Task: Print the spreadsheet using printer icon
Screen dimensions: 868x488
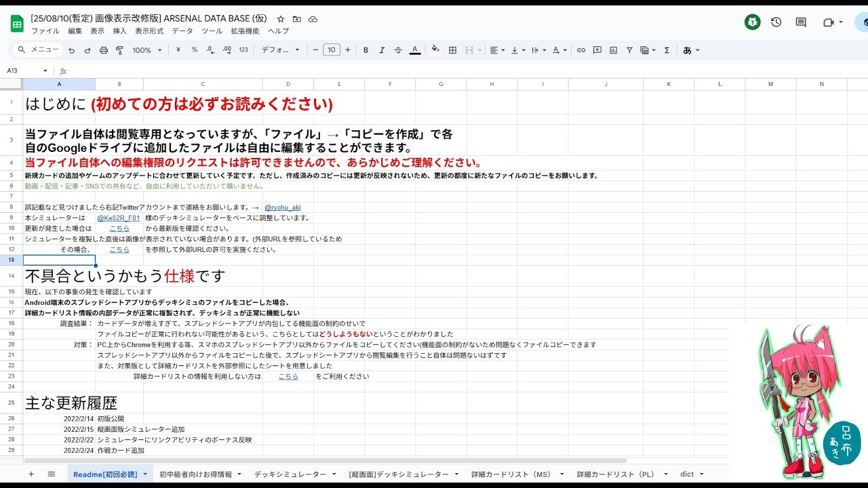Action: tap(104, 50)
